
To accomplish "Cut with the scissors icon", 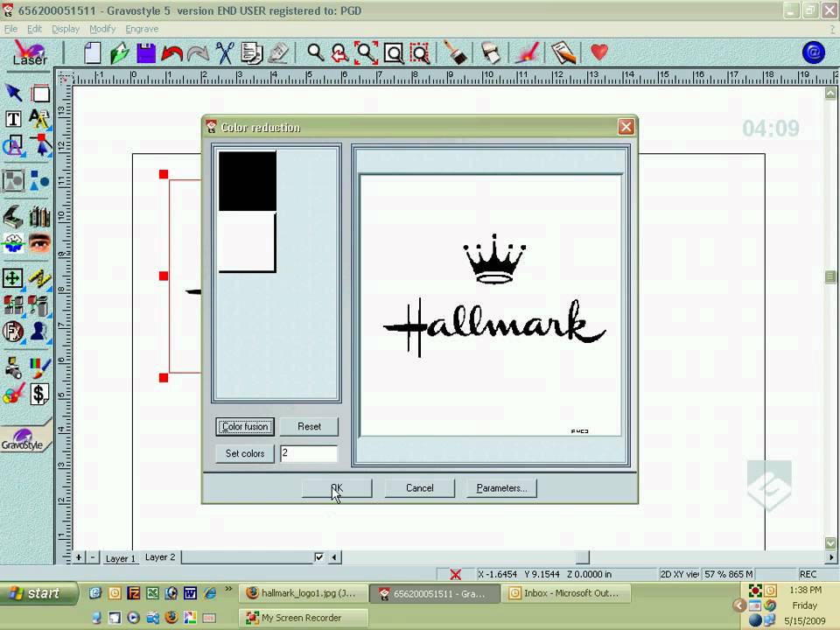I will 225,53.
